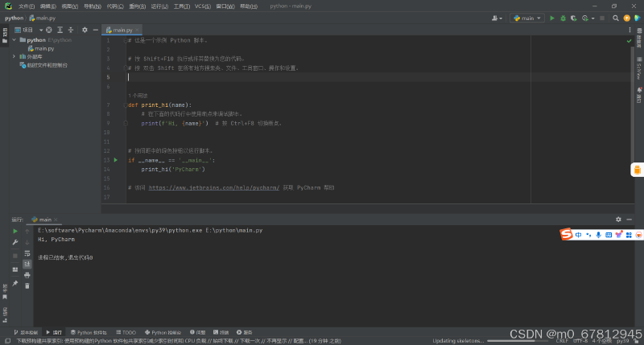Viewport: 644px width, 345px height.
Task: Open the 运行(U) menu
Action: (159, 6)
